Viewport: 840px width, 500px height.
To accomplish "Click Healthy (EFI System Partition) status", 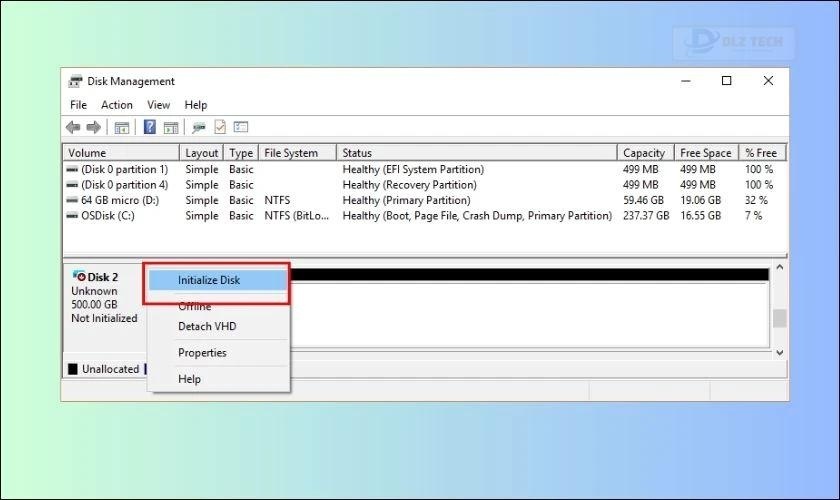I will pos(413,169).
